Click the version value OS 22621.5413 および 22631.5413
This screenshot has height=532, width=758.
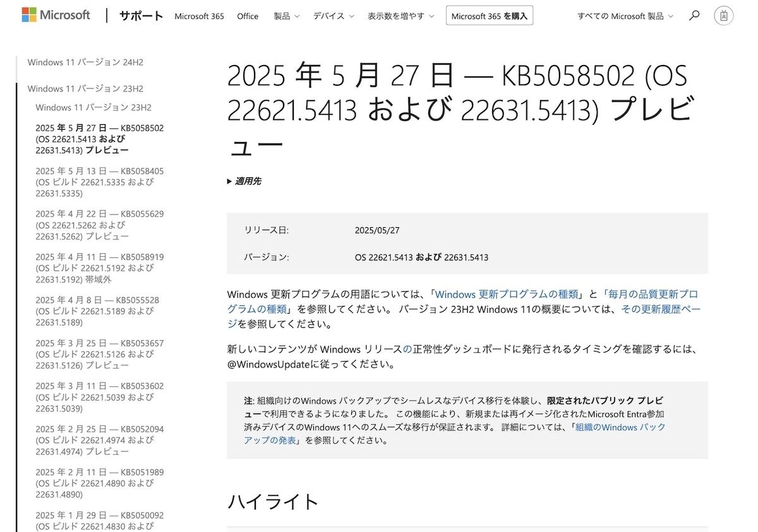click(421, 257)
